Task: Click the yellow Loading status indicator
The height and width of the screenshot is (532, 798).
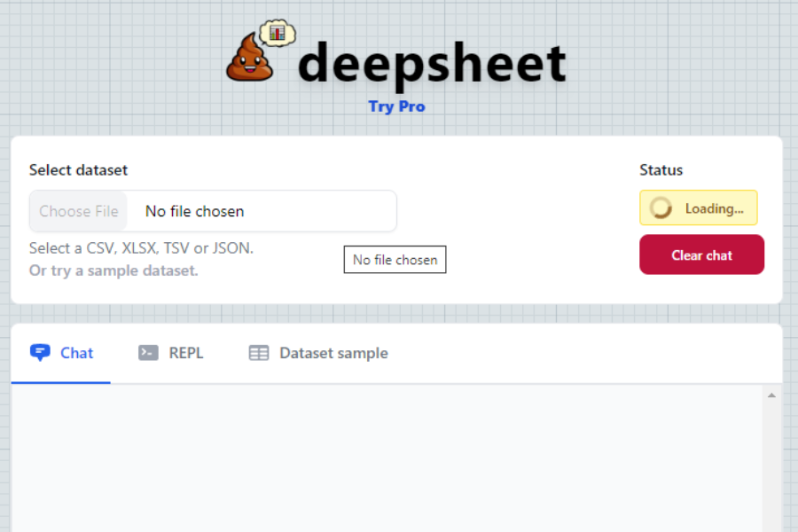Action: point(697,207)
